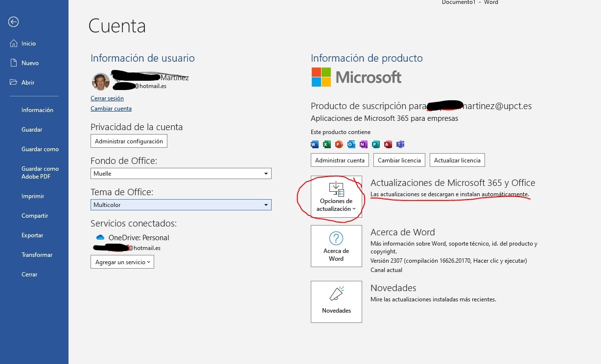The image size is (601, 364).
Task: Expand the Fondo de Office combo box
Action: [x=181, y=174]
